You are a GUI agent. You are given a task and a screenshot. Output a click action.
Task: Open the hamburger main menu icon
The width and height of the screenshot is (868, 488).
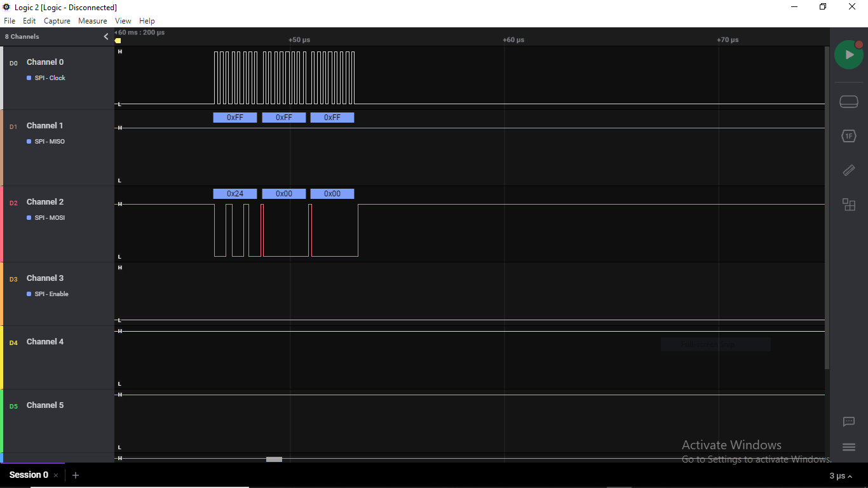pyautogui.click(x=849, y=447)
